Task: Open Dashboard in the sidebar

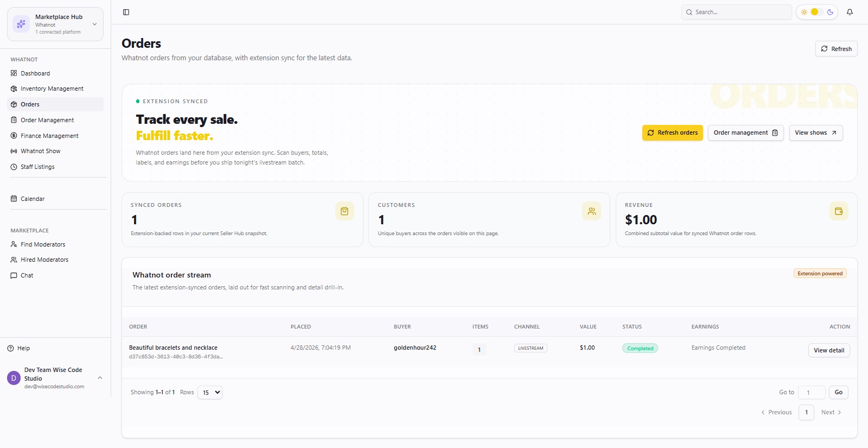Action: [55, 73]
